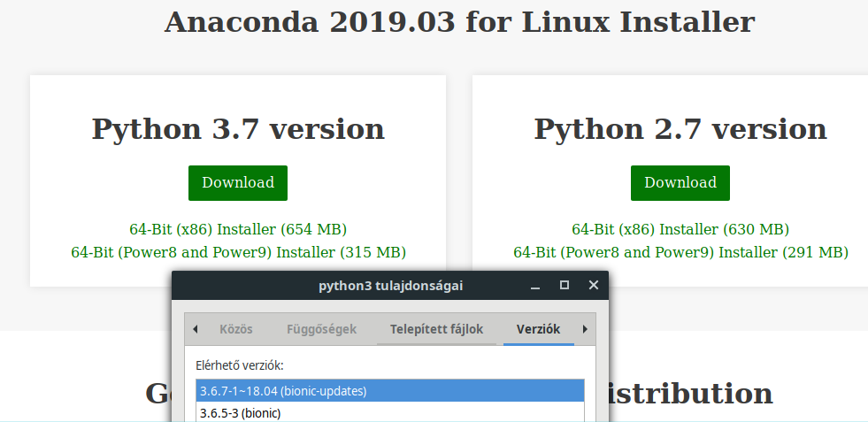The height and width of the screenshot is (422, 868).
Task: Select the Verziók tab
Action: click(x=538, y=329)
